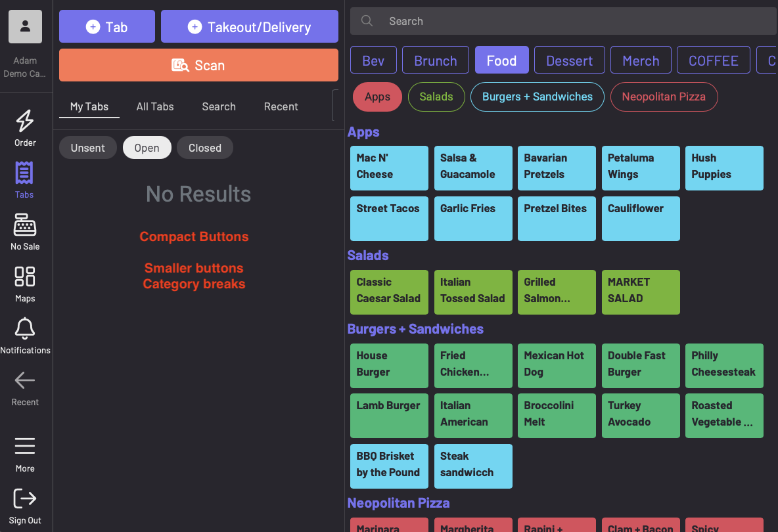Viewport: 778px width, 532px height.
Task: Create a new Takeout/Delivery order
Action: click(249, 27)
